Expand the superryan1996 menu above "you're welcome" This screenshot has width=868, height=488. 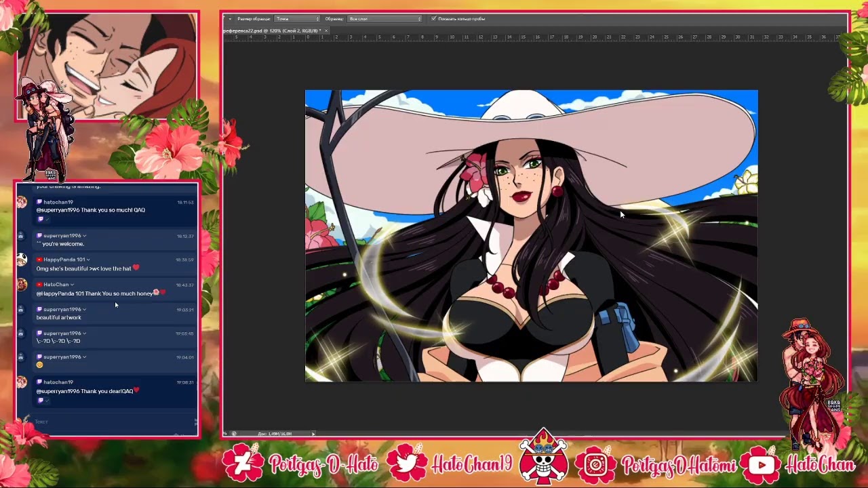pyautogui.click(x=85, y=236)
